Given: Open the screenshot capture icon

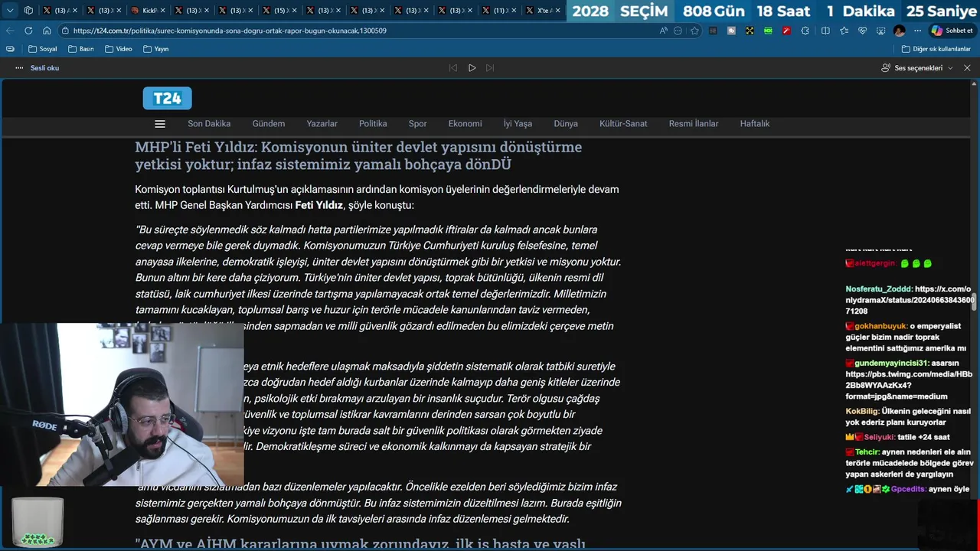Looking at the screenshot, I should click(x=880, y=31).
